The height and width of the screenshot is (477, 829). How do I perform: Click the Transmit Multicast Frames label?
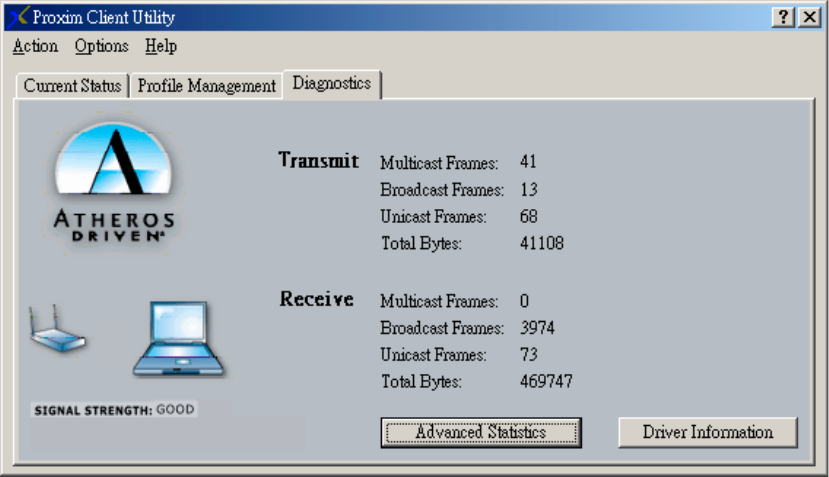click(439, 163)
